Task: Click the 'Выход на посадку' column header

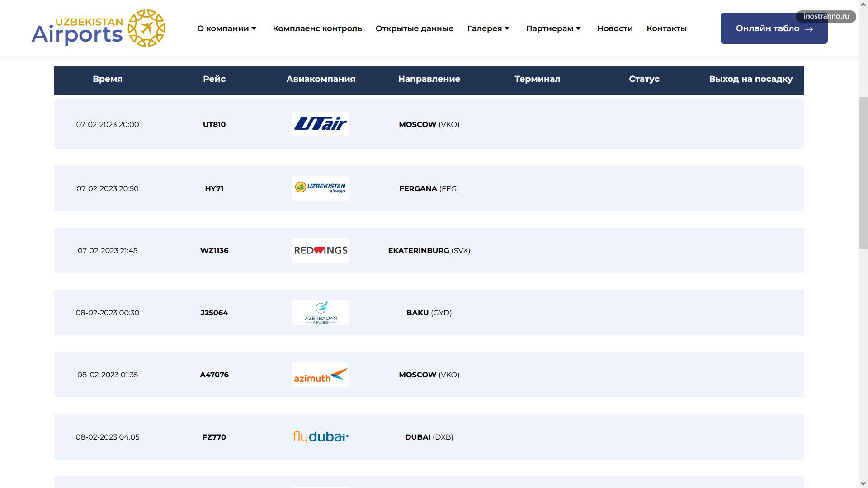Action: pyautogui.click(x=751, y=79)
